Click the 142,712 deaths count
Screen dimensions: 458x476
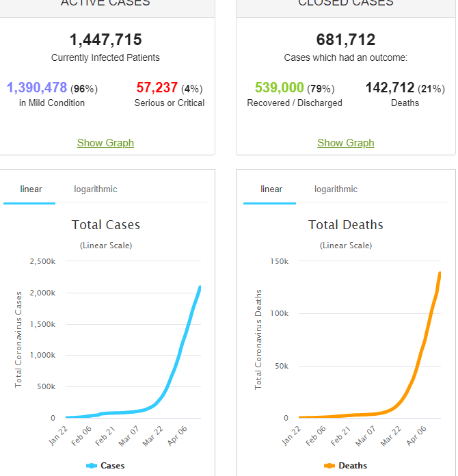pos(390,88)
